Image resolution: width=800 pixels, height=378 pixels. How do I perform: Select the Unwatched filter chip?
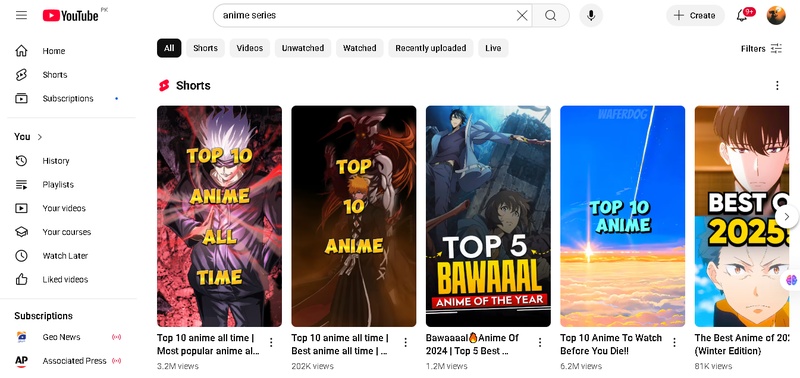tap(303, 48)
